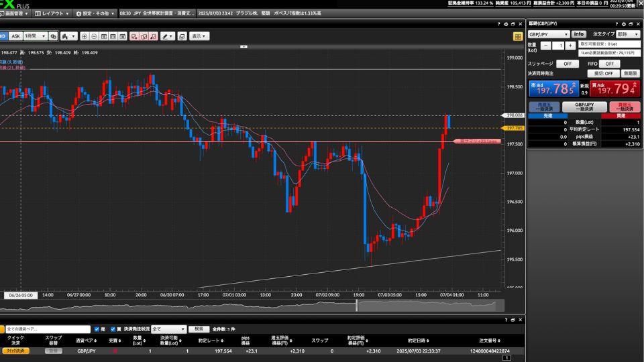Image resolution: width=644 pixels, height=362 pixels.
Task: Toggle FIFO OFF switch
Action: [610, 64]
